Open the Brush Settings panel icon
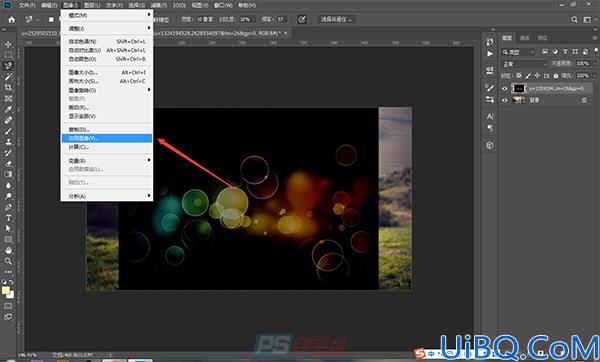 490,88
